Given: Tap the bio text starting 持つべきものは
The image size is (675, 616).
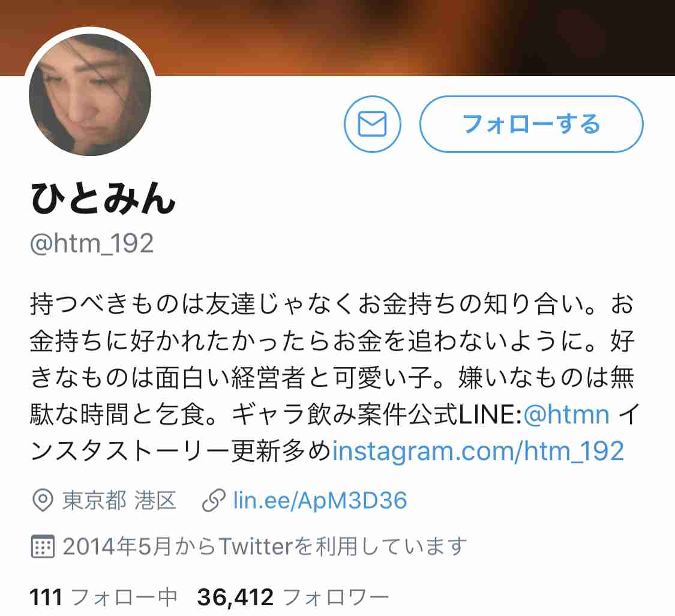Looking at the screenshot, I should (331, 377).
